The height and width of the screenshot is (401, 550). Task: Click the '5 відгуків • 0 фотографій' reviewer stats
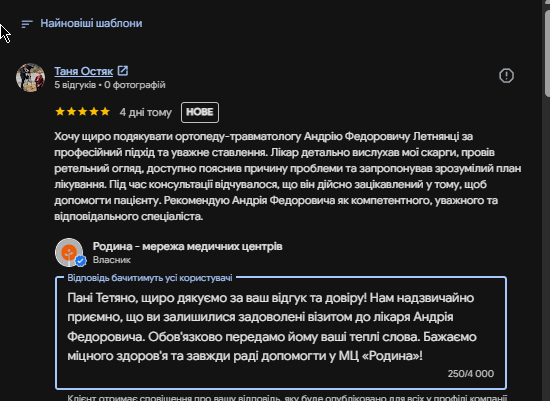point(110,85)
